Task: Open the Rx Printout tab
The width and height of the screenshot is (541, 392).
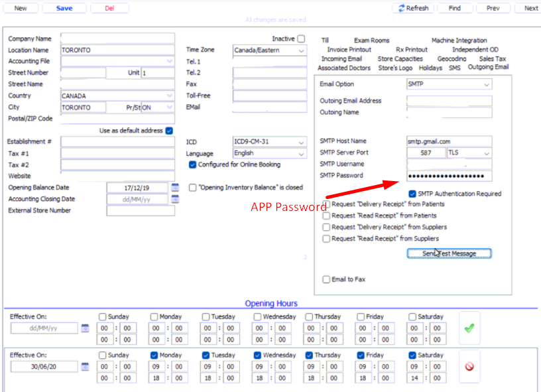Action: pyautogui.click(x=412, y=50)
